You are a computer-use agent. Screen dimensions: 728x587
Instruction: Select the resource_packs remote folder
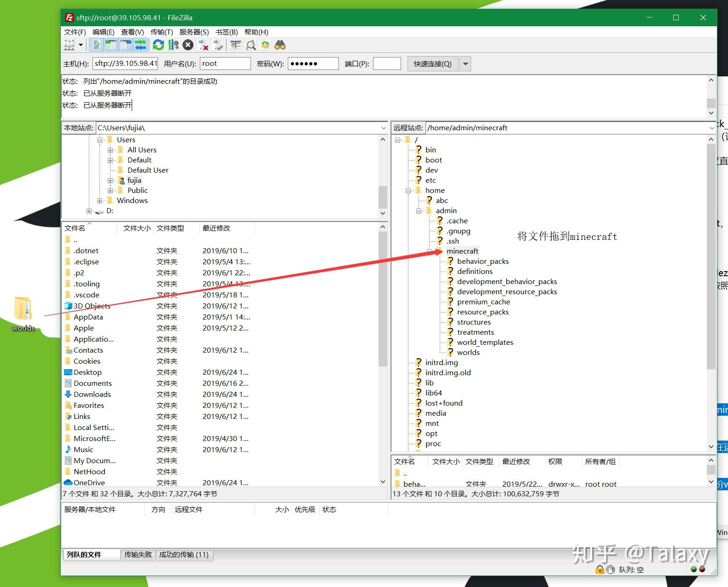(x=483, y=312)
